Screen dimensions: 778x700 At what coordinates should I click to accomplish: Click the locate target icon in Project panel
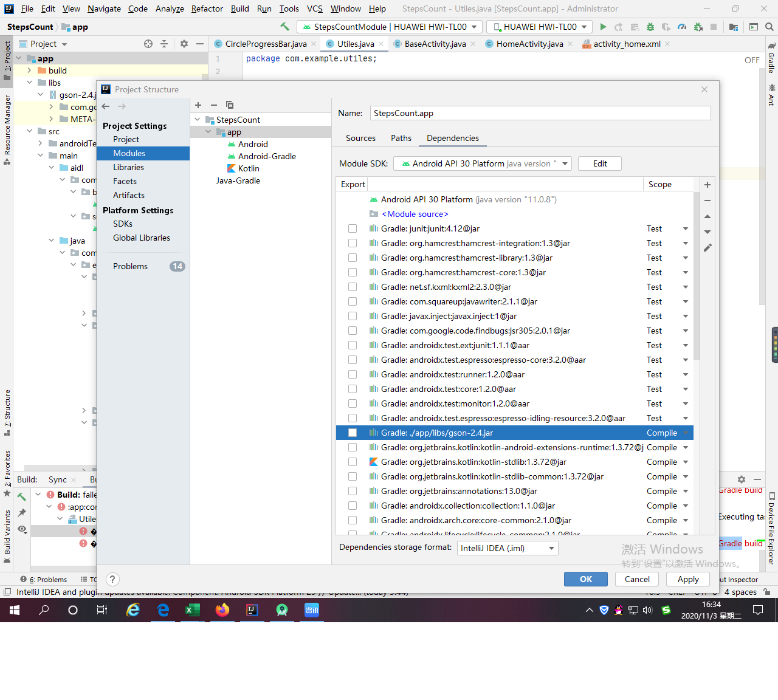coord(148,44)
